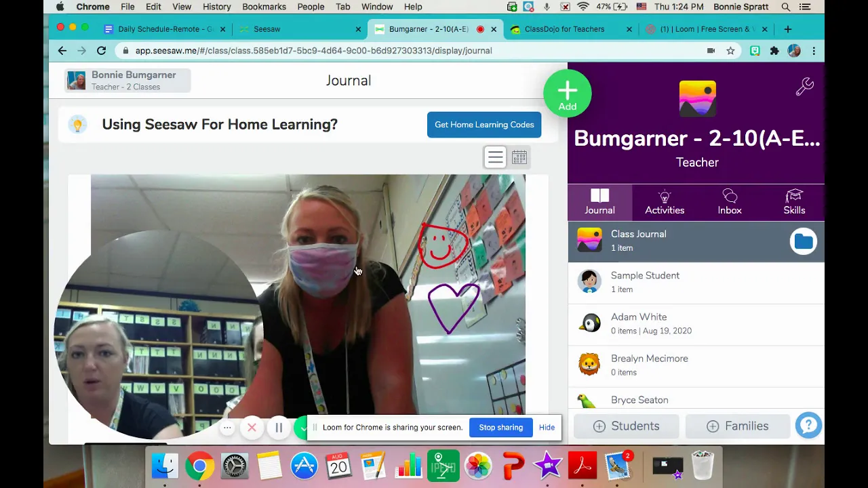
Task: Select Bryce Seaton in student list
Action: coord(696,398)
